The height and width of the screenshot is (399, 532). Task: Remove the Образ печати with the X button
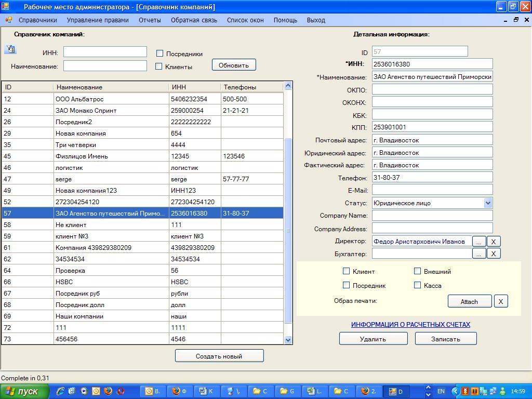(x=500, y=301)
